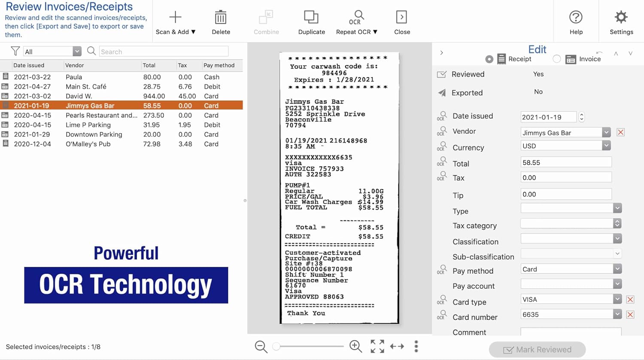Zoom in on the receipt preview
The height and width of the screenshot is (360, 644).
click(x=355, y=346)
